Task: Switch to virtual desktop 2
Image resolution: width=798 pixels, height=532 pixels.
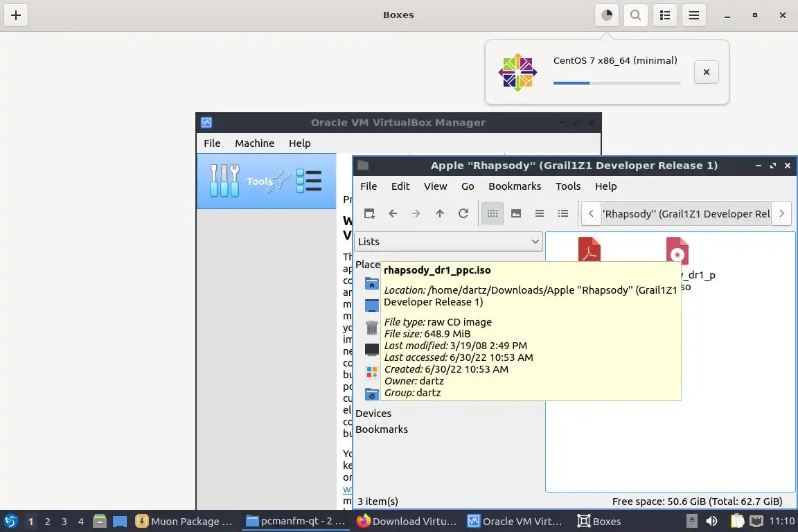Action: [47, 522]
